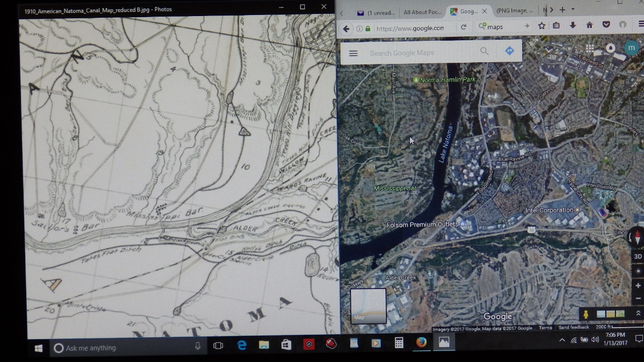Click the Folsom Premium Outlets label
Screen dimensions: 644x362
click(423, 225)
